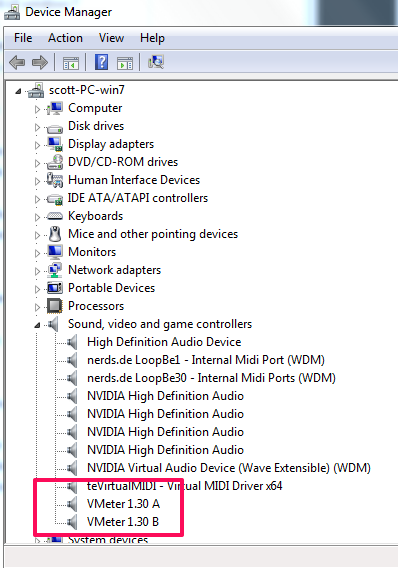This screenshot has width=398, height=568.
Task: Select the Processors label
Action: 96,306
